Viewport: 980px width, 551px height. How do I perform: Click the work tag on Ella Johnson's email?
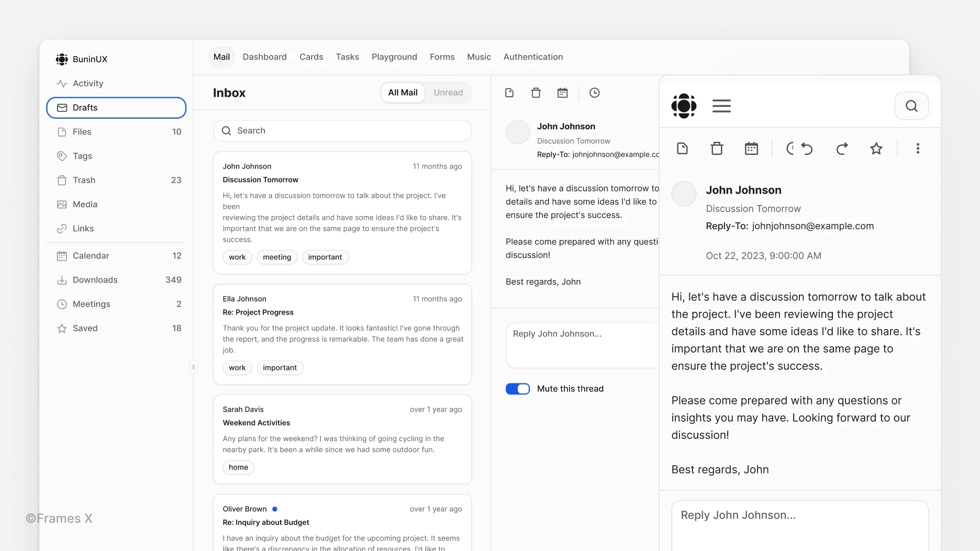point(237,368)
